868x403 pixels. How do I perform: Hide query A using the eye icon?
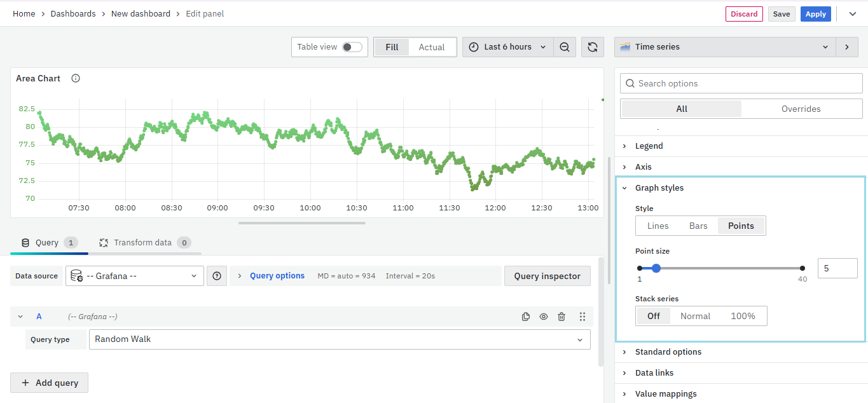544,317
